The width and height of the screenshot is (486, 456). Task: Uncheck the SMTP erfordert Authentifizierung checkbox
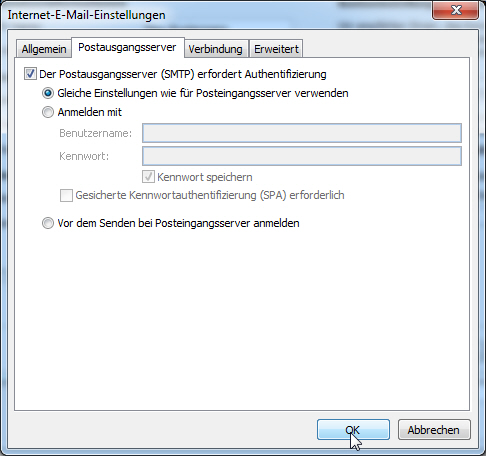pos(30,74)
